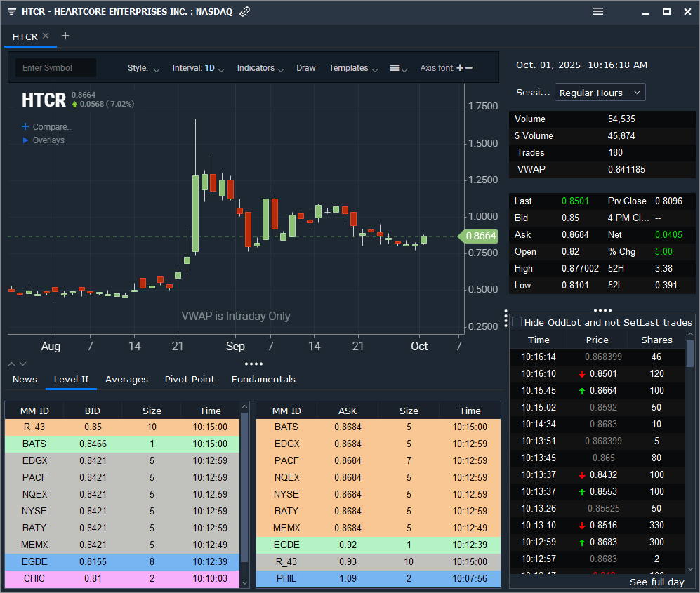Open the Regular Hours session dropdown
This screenshot has height=593, width=700.
tap(600, 93)
